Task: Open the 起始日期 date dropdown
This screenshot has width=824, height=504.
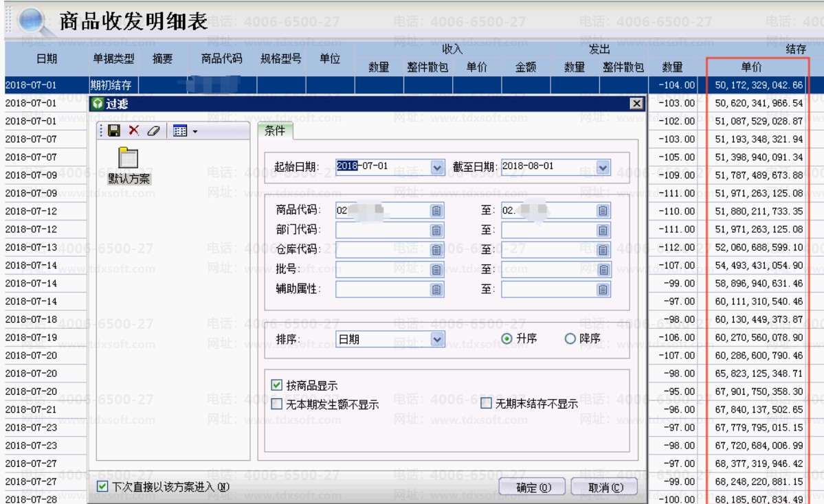Action: coord(437,168)
